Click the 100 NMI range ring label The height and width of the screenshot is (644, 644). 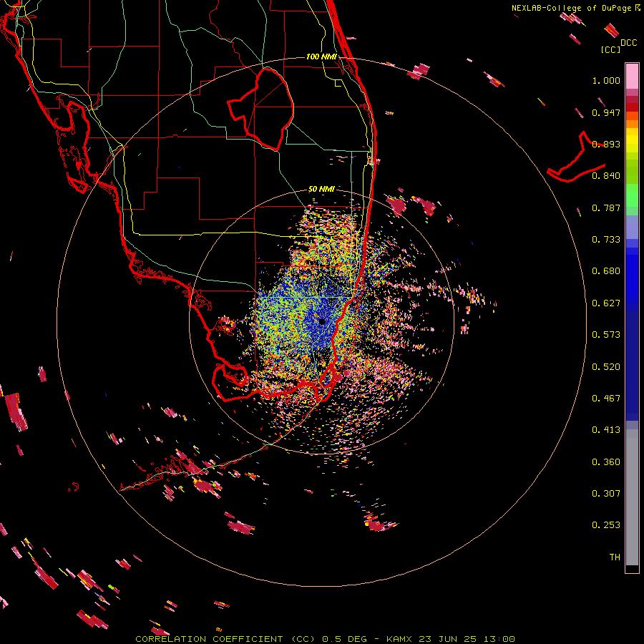point(321,57)
